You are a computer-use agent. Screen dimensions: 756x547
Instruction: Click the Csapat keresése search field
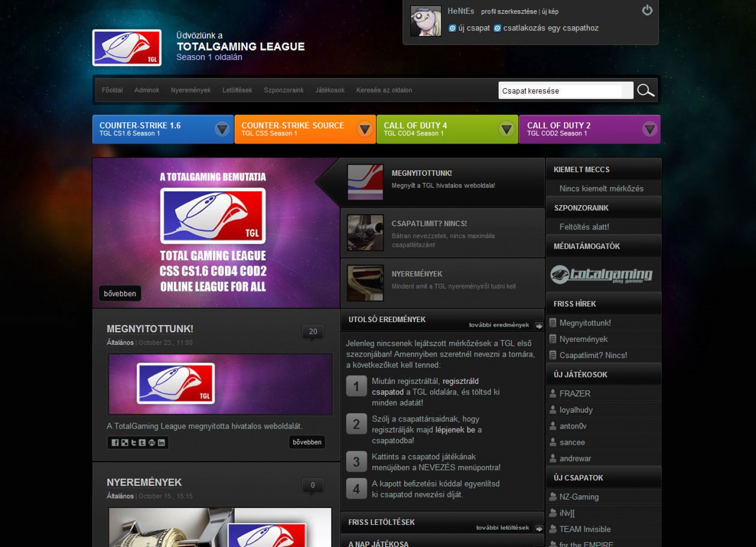click(x=565, y=91)
